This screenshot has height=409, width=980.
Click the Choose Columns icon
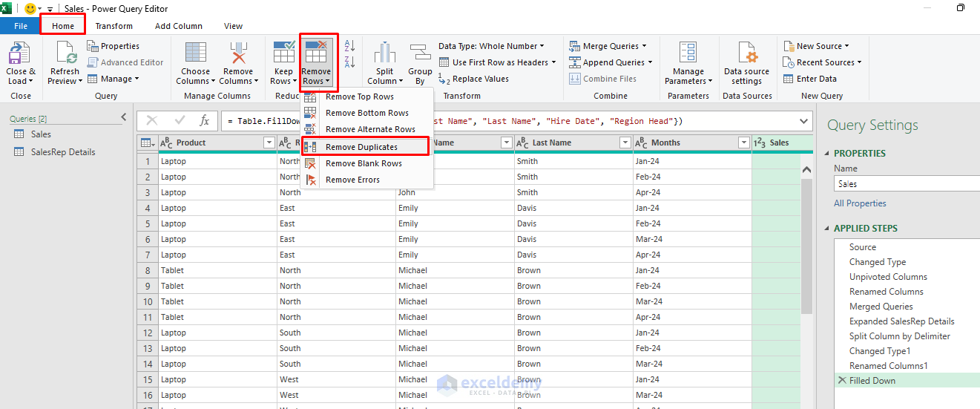coord(196,53)
